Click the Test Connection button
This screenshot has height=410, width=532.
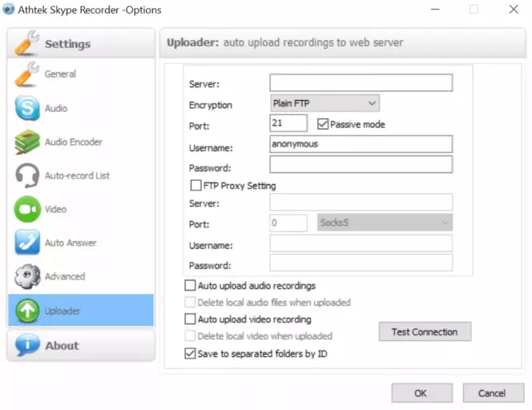[x=425, y=332]
